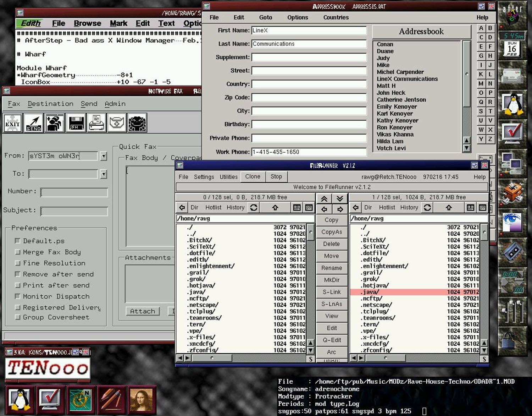The image size is (532, 416).
Task: Open Dir menu in right FileRunner panel
Action: pyautogui.click(x=368, y=207)
